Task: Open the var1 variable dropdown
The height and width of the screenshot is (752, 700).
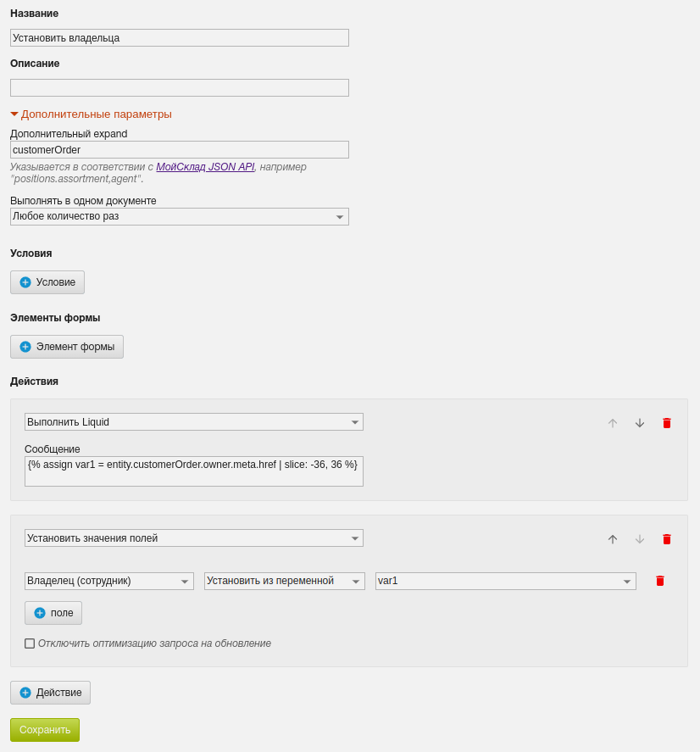Action: (506, 581)
